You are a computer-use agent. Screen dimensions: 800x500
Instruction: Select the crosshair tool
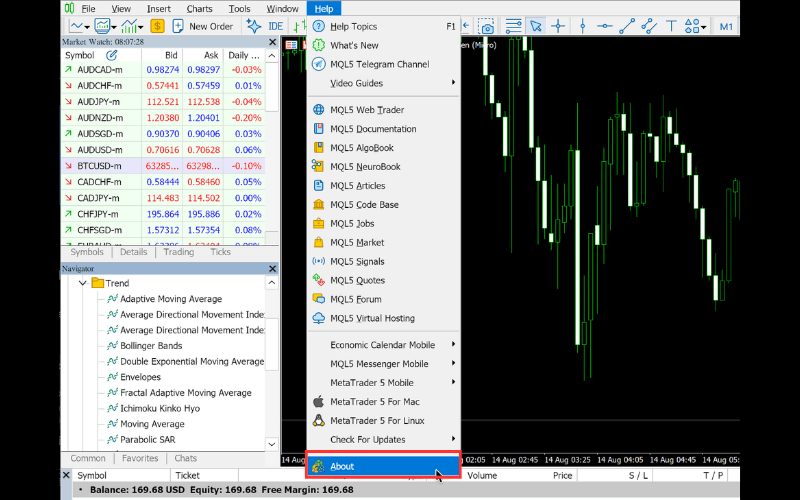(558, 26)
